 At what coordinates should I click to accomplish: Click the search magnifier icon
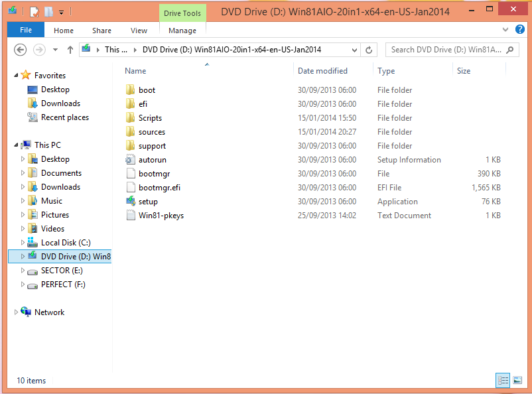tap(509, 50)
